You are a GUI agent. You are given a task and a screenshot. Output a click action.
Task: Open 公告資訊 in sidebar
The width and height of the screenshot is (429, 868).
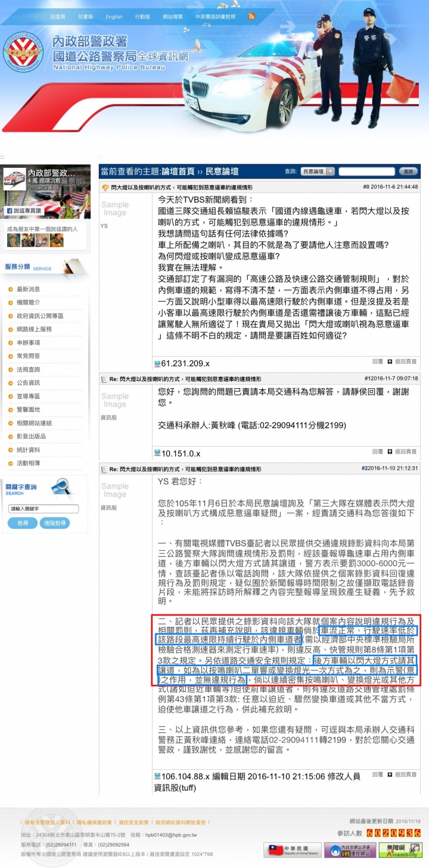coord(29,383)
